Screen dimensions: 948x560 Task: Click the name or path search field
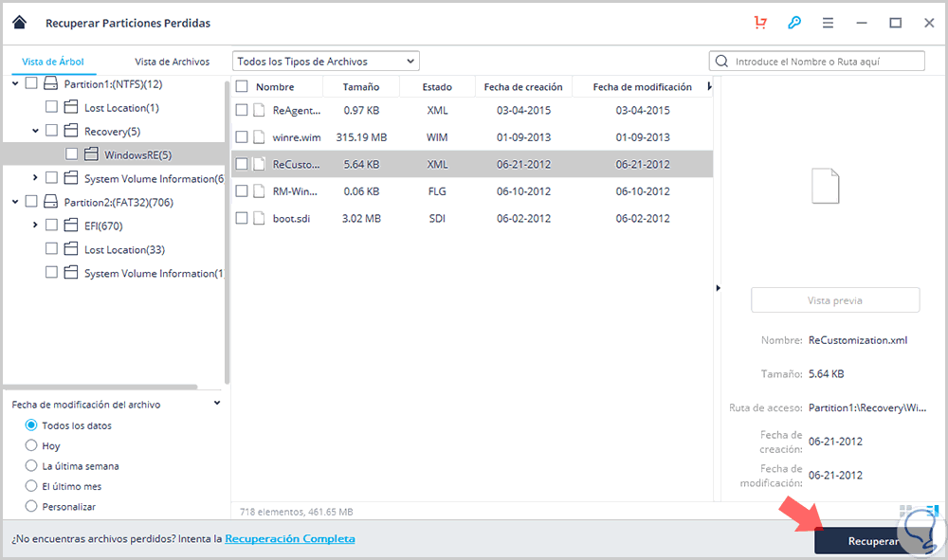pos(817,61)
